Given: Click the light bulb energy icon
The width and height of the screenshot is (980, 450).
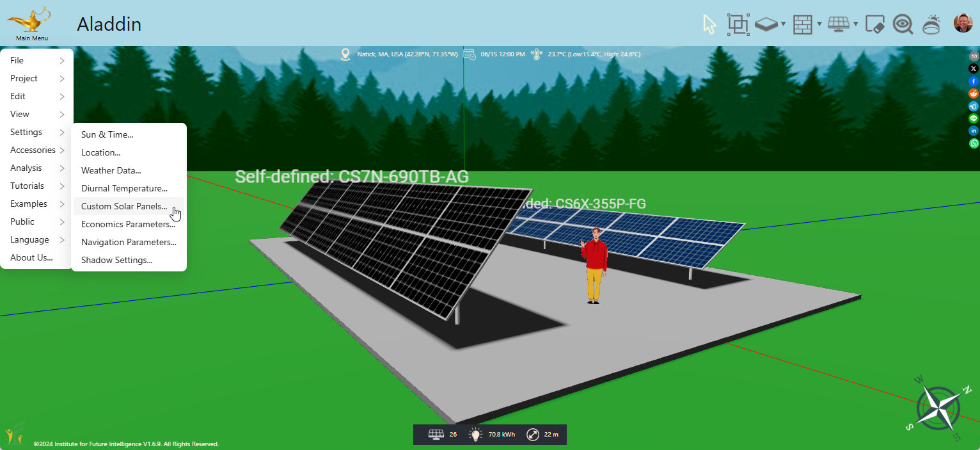Looking at the screenshot, I should click(475, 435).
